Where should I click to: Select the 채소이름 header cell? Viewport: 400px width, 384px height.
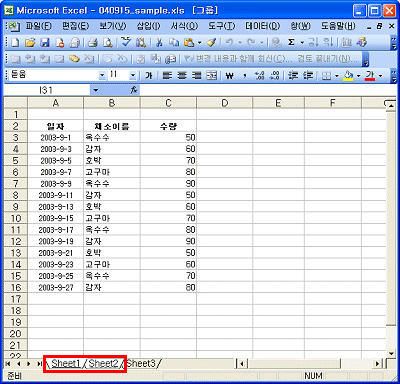click(112, 126)
